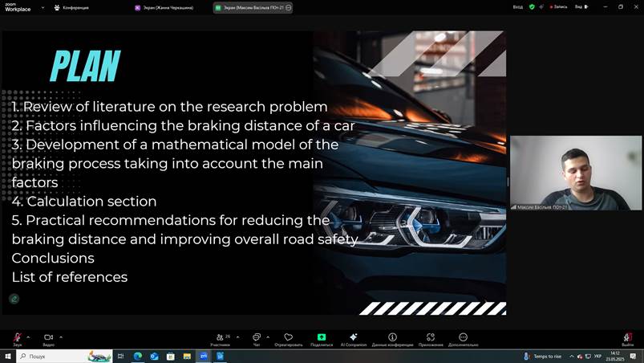Click the green Поделиться share screen icon
The image size is (644, 363).
click(322, 337)
